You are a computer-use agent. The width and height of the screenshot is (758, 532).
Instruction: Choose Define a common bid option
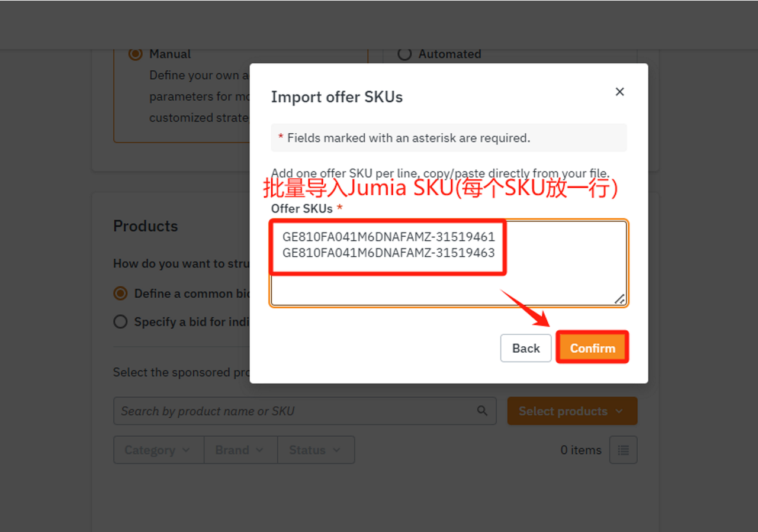[x=120, y=294]
